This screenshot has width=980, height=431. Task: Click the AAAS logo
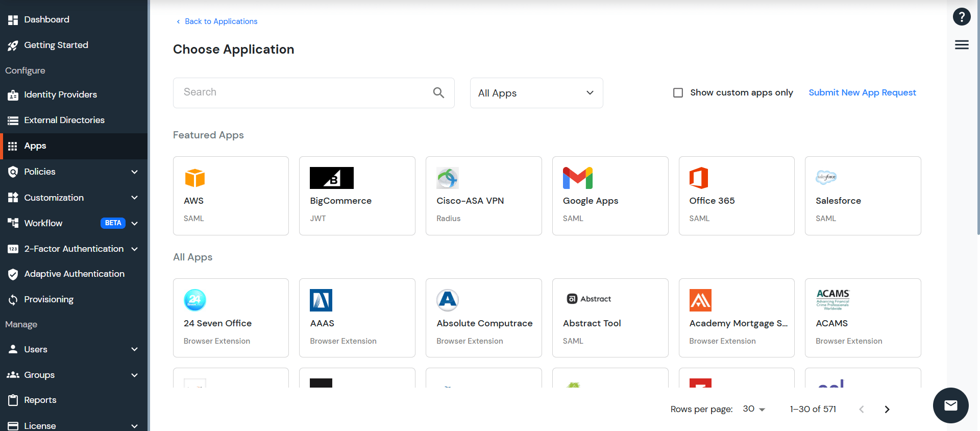click(321, 300)
